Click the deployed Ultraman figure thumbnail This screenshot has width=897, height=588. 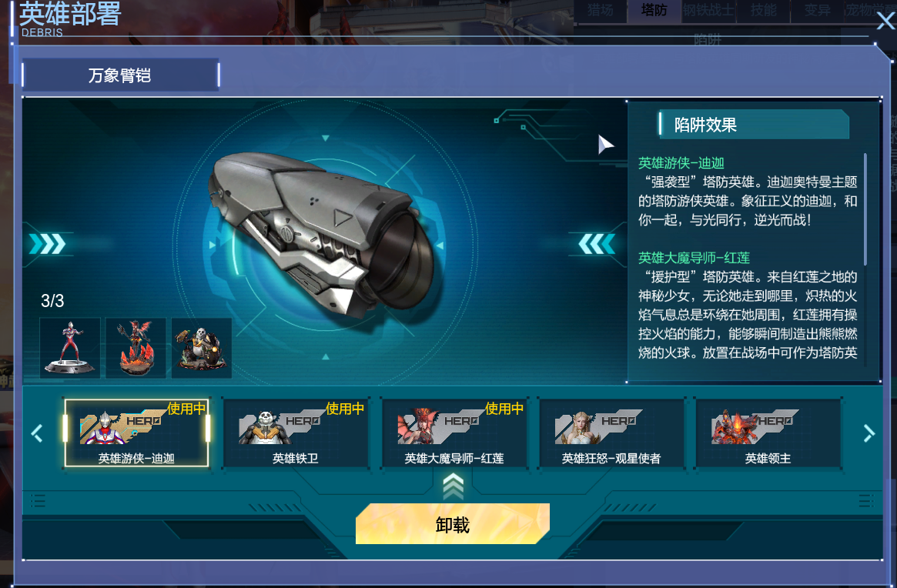70,348
